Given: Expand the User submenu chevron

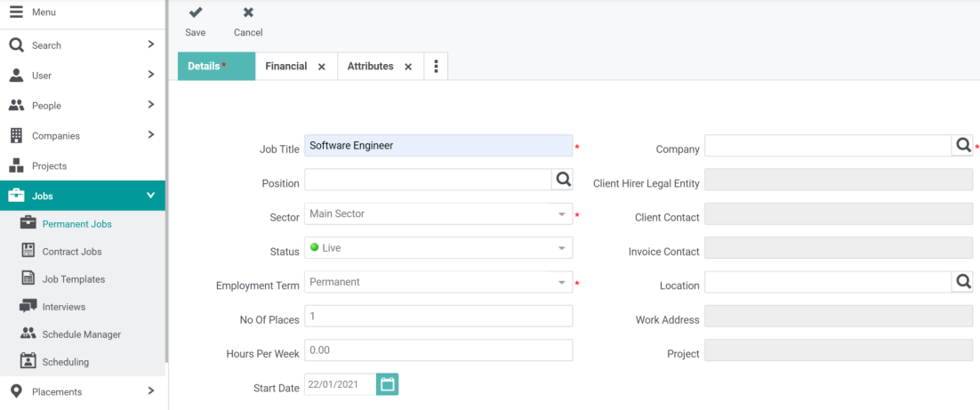Looking at the screenshot, I should point(150,75).
